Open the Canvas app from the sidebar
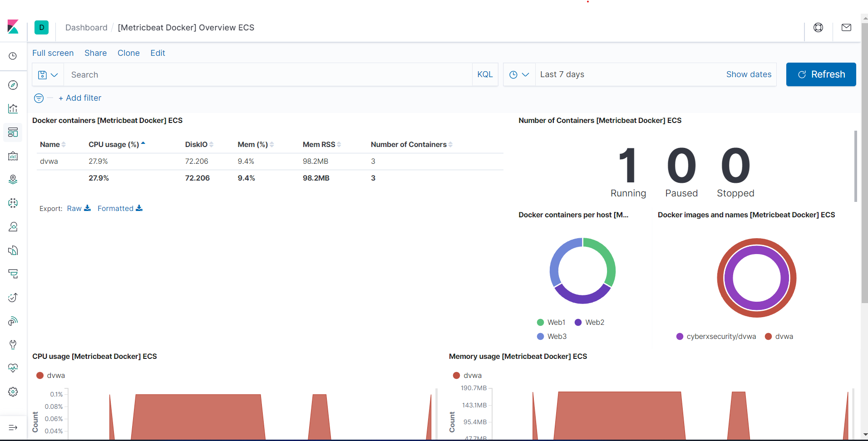868x441 pixels. click(x=13, y=156)
